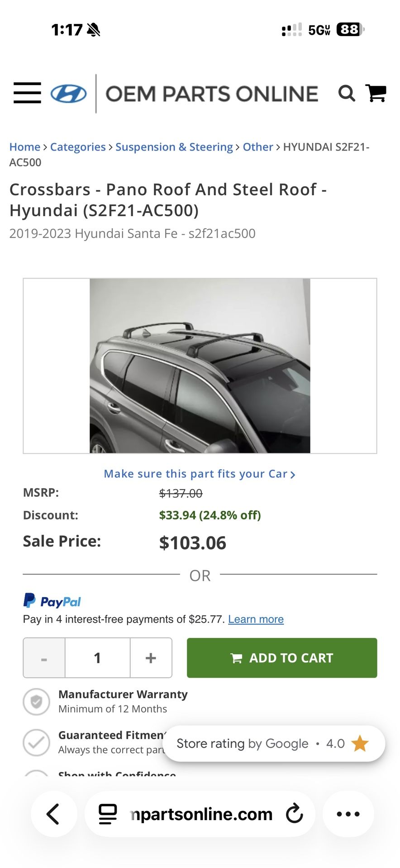Decrease quantity with minus button
This screenshot has width=400, height=868.
44,658
